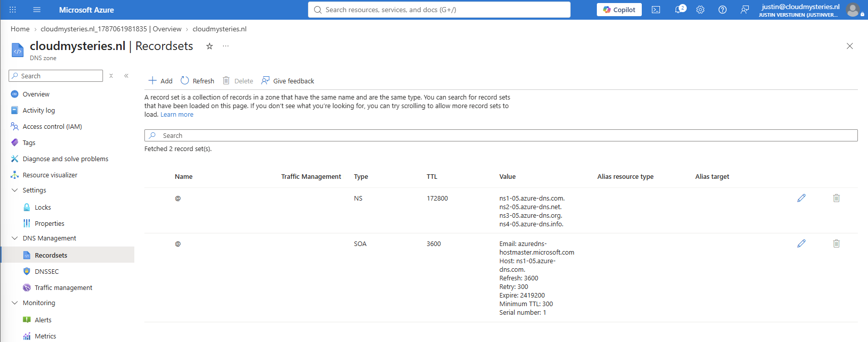Add a new record set
This screenshot has width=868, height=342.
pos(160,81)
